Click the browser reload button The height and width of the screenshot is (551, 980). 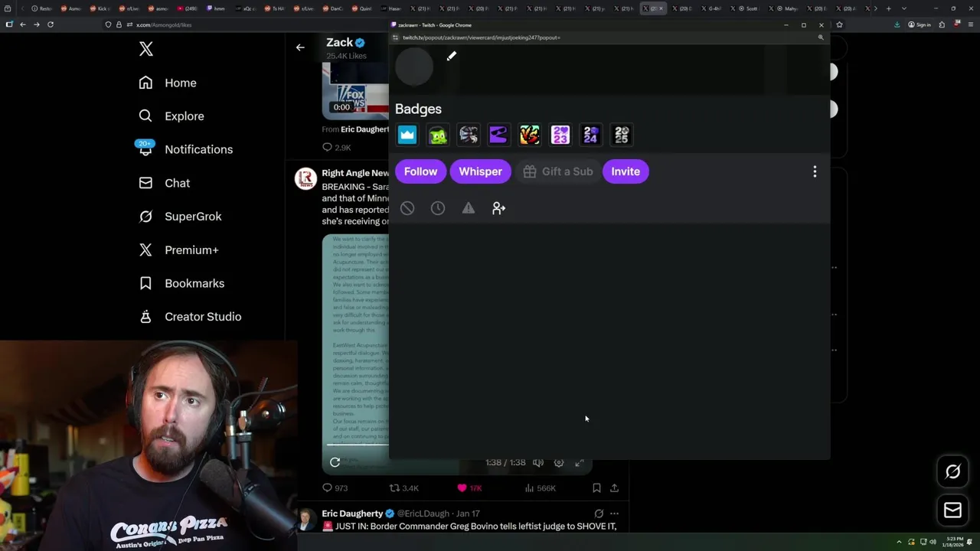tap(51, 24)
